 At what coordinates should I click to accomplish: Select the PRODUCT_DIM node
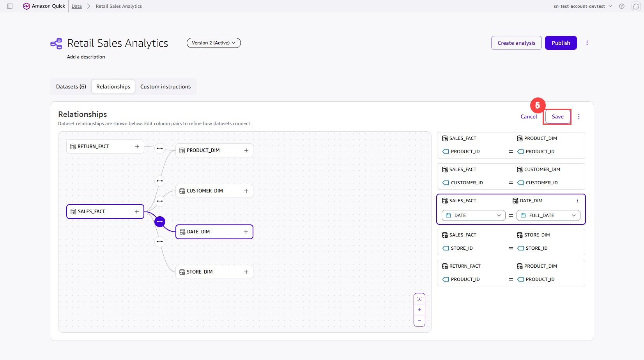[214, 150]
